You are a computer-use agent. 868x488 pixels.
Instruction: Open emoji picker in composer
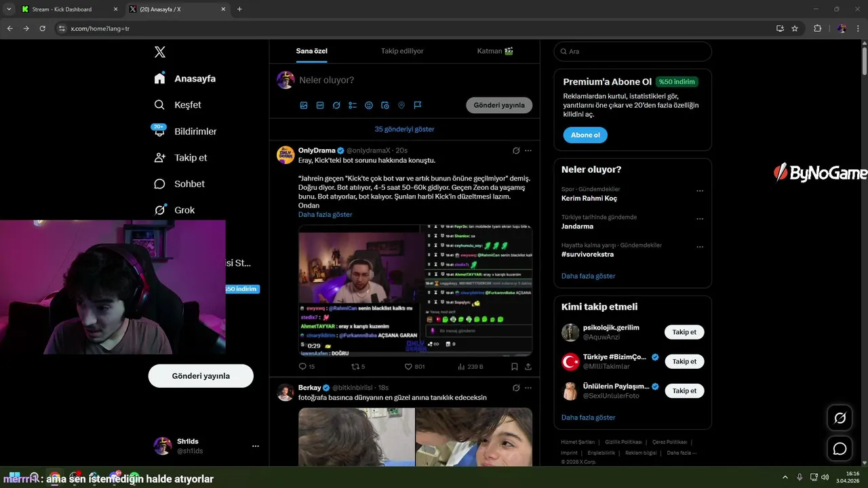tap(369, 105)
